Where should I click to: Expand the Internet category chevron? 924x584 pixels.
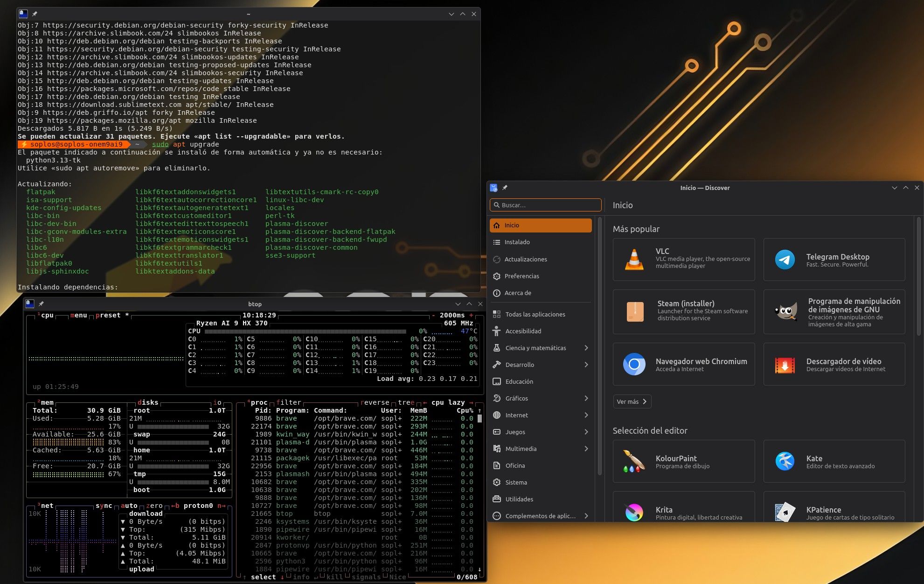pyautogui.click(x=586, y=415)
